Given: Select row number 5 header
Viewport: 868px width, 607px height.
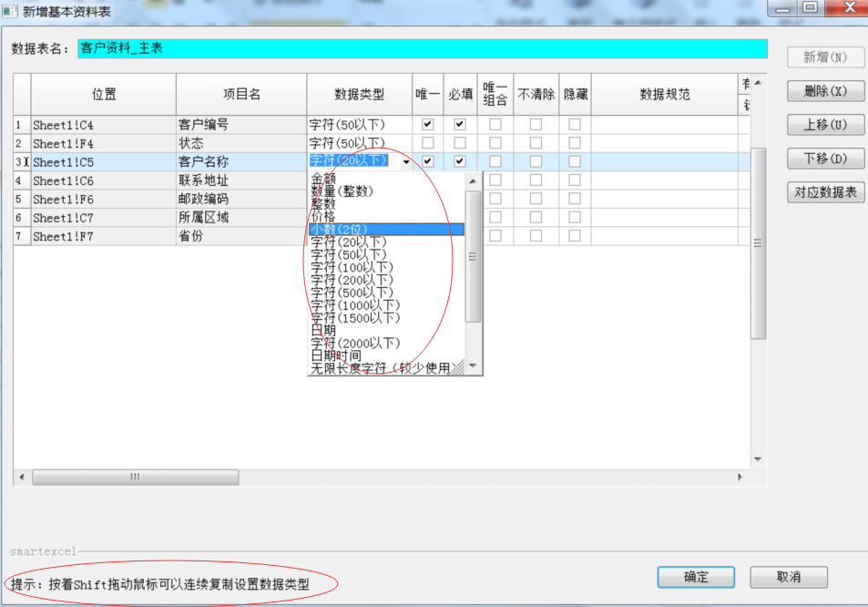Looking at the screenshot, I should 22,199.
